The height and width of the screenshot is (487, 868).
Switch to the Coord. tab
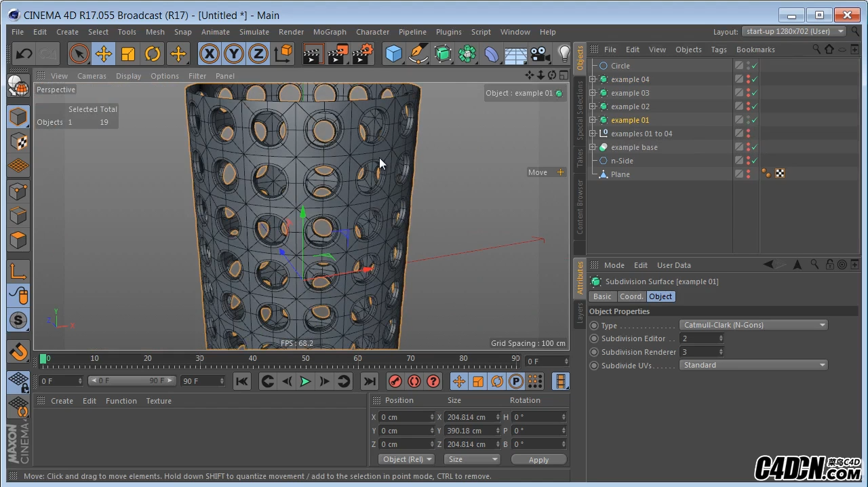[x=631, y=296]
